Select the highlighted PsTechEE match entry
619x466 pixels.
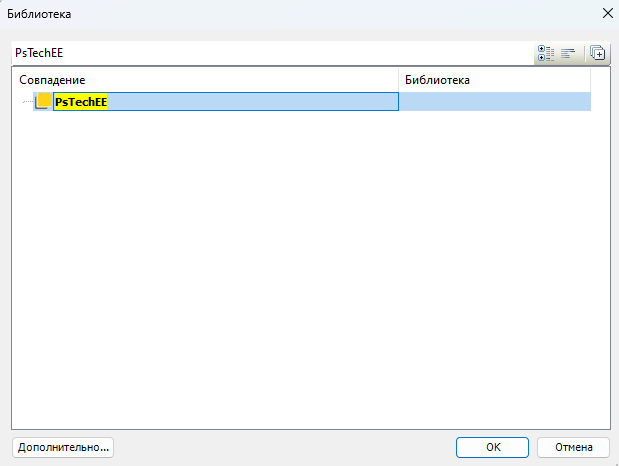point(81,102)
